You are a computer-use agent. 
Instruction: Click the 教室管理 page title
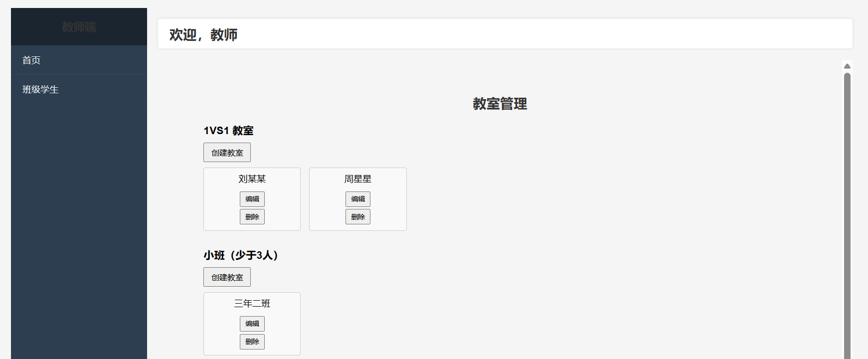[x=500, y=105]
